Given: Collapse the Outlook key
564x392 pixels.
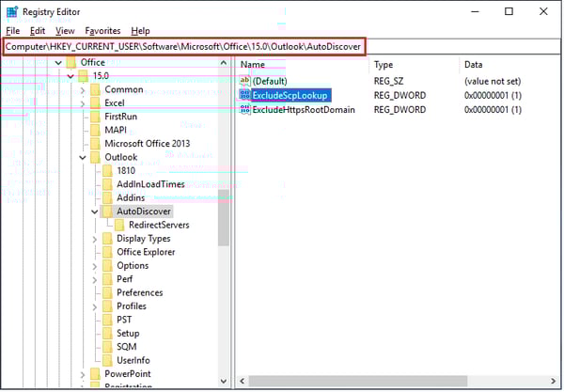Looking at the screenshot, I should [x=83, y=158].
